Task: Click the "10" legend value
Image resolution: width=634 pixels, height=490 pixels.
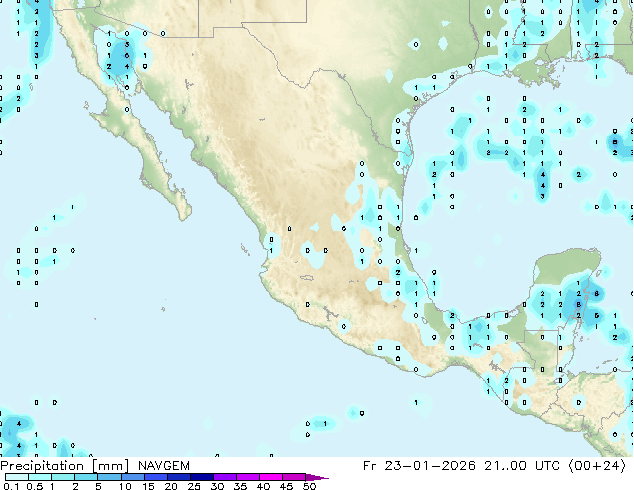Action: (125, 486)
